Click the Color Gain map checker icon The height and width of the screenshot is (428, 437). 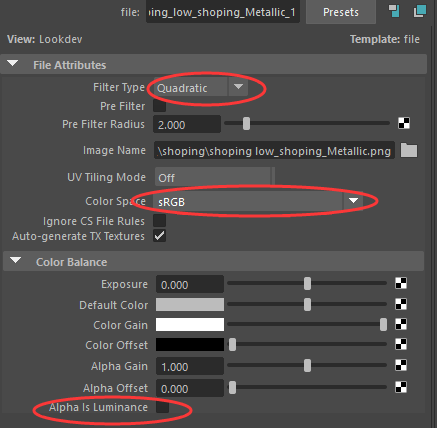click(401, 324)
